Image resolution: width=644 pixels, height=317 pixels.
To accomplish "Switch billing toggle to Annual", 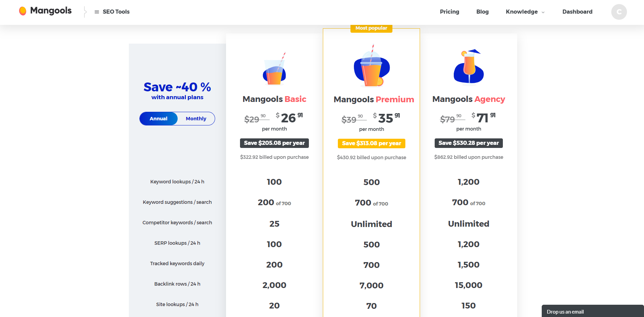I will (159, 119).
